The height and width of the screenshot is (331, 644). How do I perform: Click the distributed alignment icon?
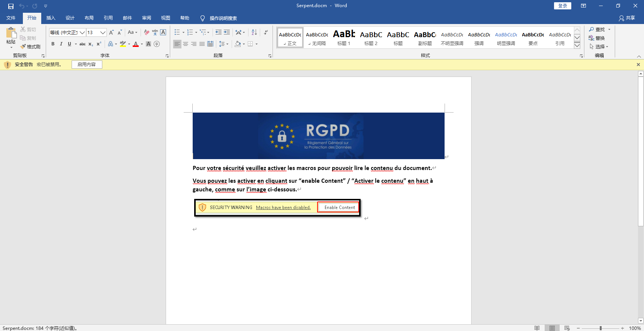coord(210,44)
